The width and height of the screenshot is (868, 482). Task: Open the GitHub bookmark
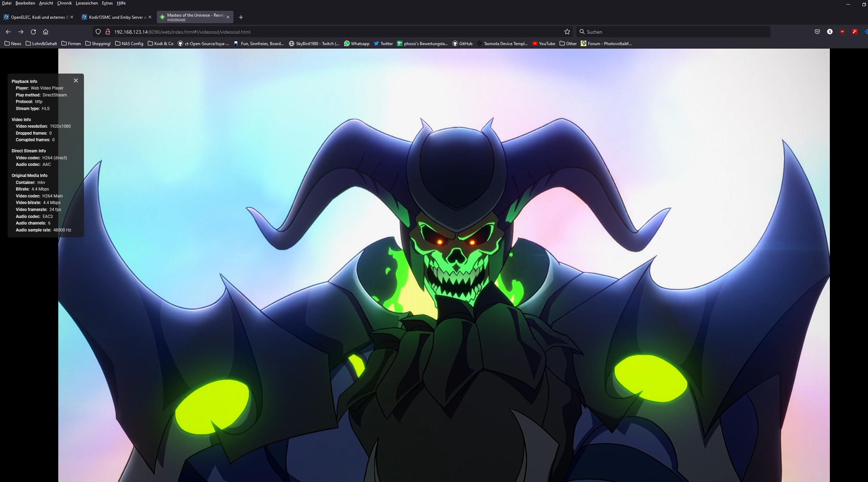pyautogui.click(x=462, y=44)
